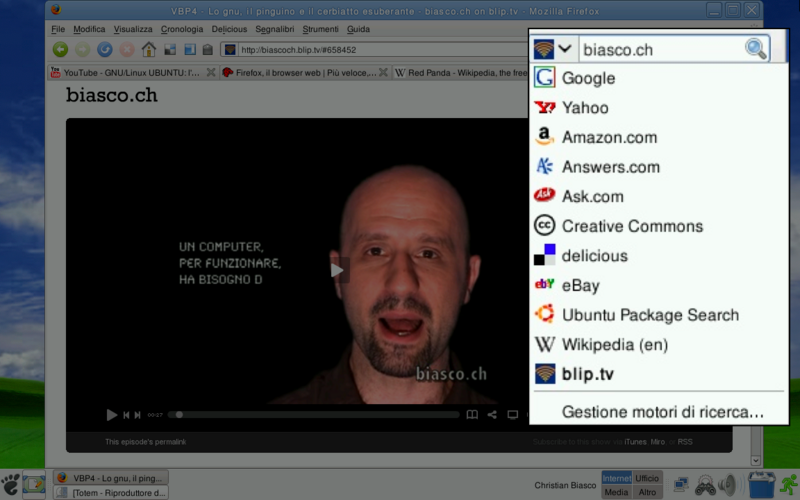Open Delicious bookmarks toolbar icon
Image resolution: width=800 pixels, height=500 pixels.
point(170,49)
